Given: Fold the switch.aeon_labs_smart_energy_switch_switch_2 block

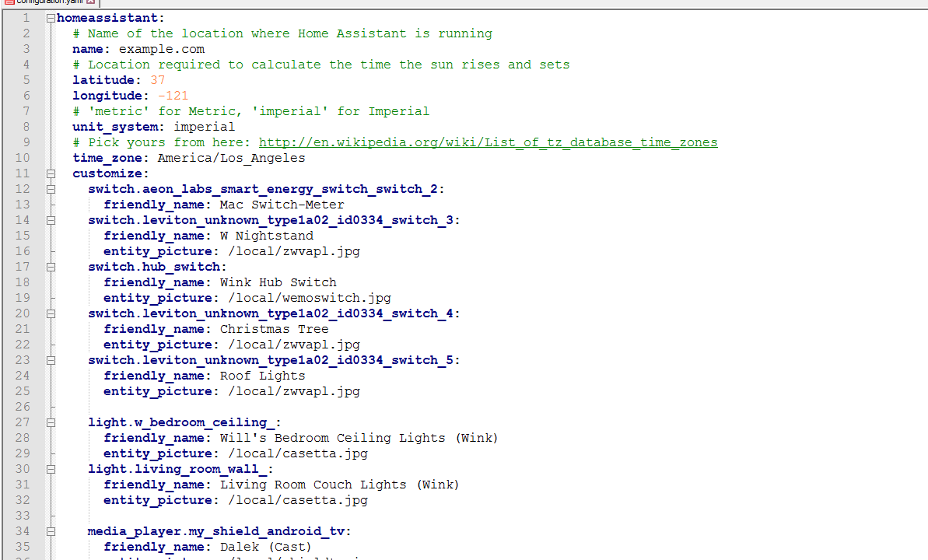Looking at the screenshot, I should tap(51, 190).
